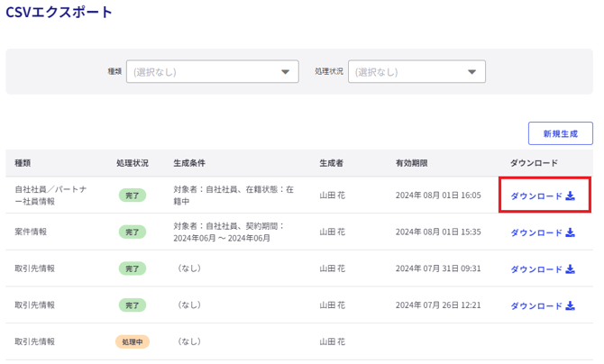Click the 完了 badge in 案件情報 row

tap(132, 232)
